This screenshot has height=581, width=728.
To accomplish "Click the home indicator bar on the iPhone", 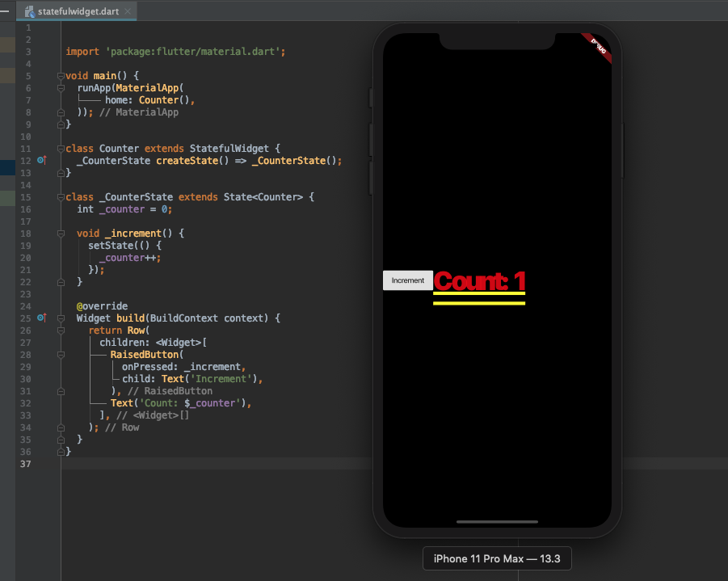I will click(x=497, y=521).
